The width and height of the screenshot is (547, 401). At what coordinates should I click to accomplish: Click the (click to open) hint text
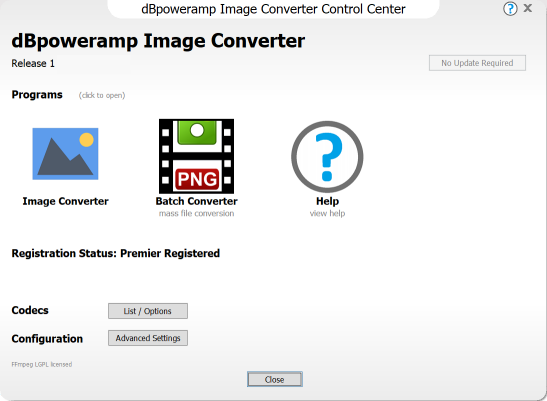pos(102,95)
